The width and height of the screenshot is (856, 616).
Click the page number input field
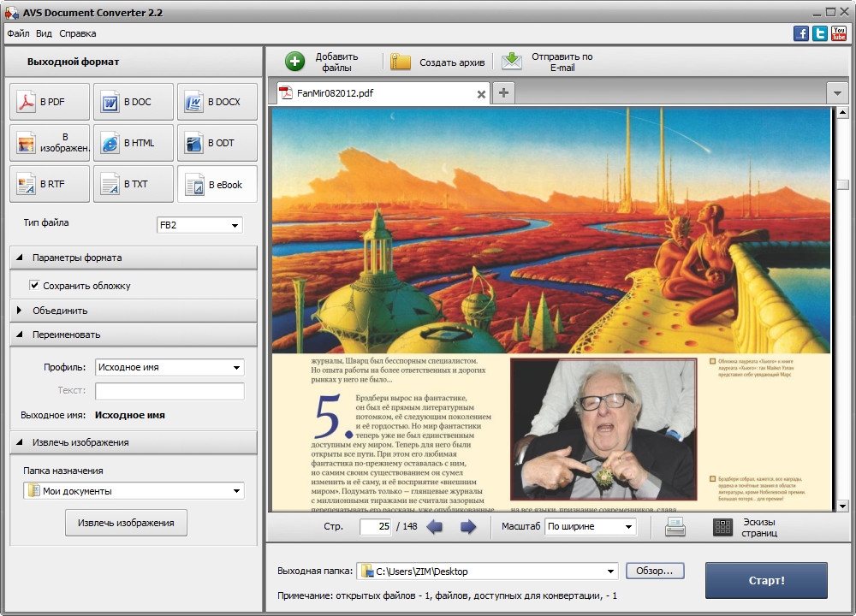point(376,526)
